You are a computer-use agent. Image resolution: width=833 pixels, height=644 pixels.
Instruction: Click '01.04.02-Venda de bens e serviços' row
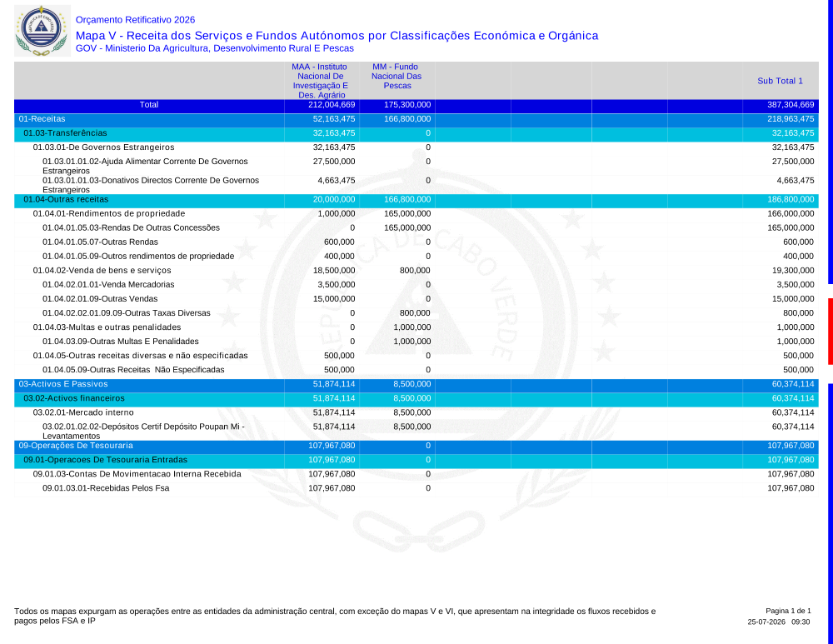click(416, 271)
